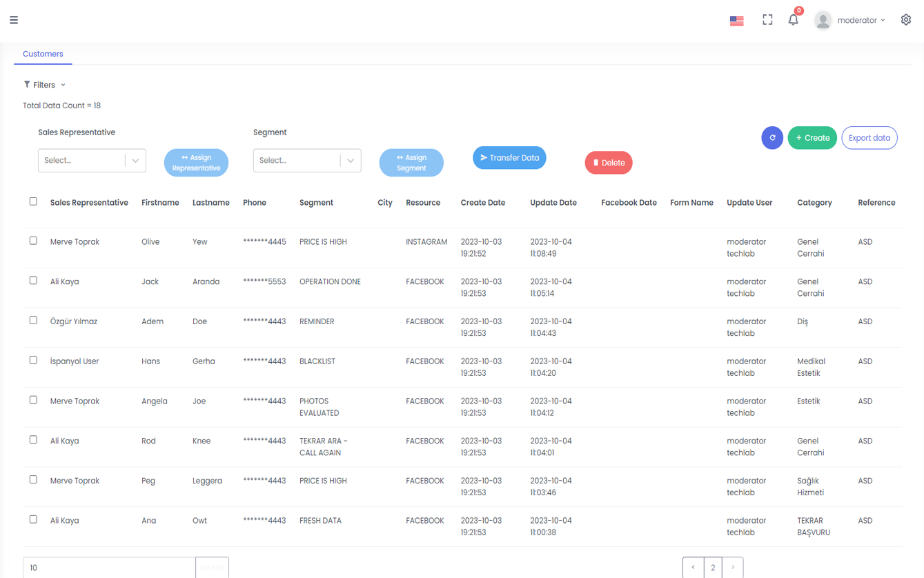Image resolution: width=924 pixels, height=578 pixels.
Task: Tick the Adem Doe row checkbox
Action: click(33, 321)
